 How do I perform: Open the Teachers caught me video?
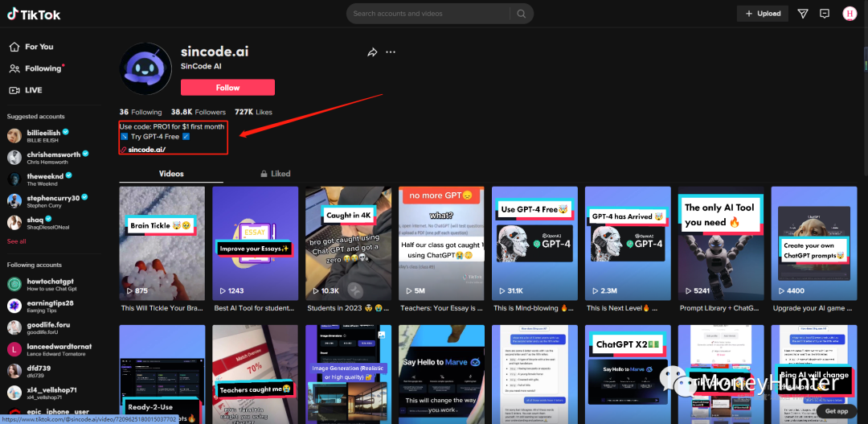(256, 374)
